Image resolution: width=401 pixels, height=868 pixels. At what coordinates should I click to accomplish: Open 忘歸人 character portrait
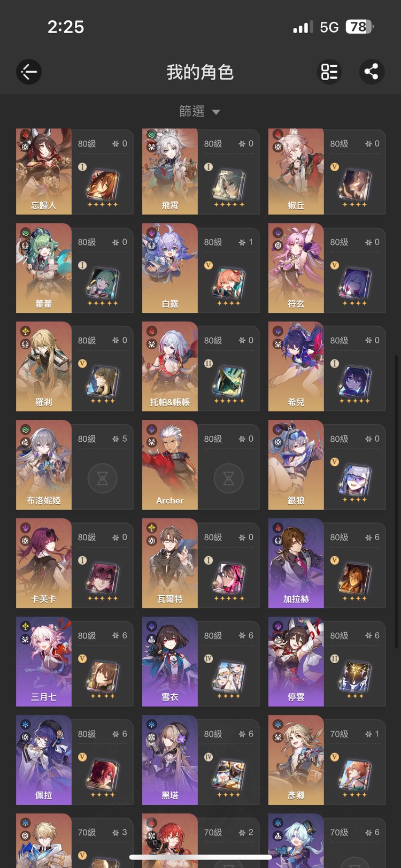tap(44, 171)
